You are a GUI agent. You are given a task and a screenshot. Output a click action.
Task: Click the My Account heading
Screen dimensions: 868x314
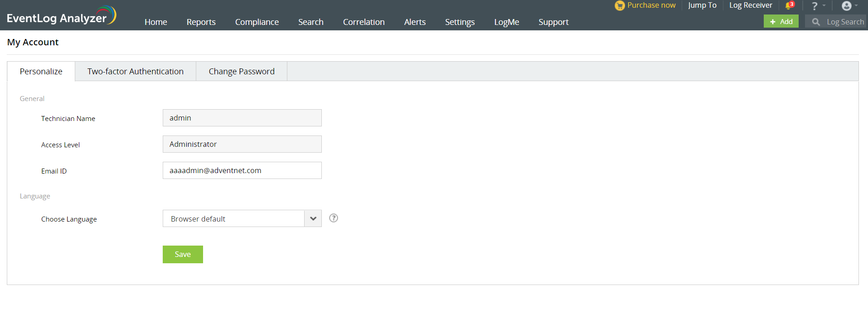tap(33, 42)
